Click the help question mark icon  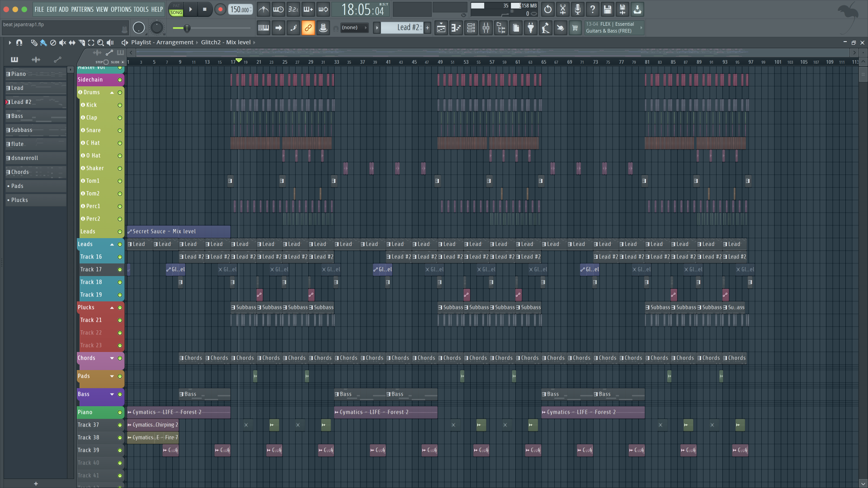pos(593,9)
